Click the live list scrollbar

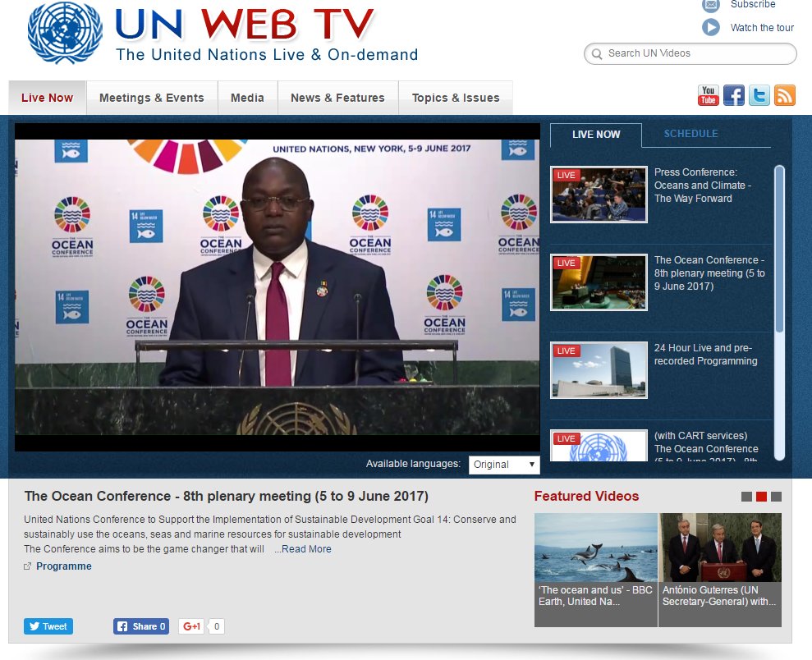coord(779,249)
